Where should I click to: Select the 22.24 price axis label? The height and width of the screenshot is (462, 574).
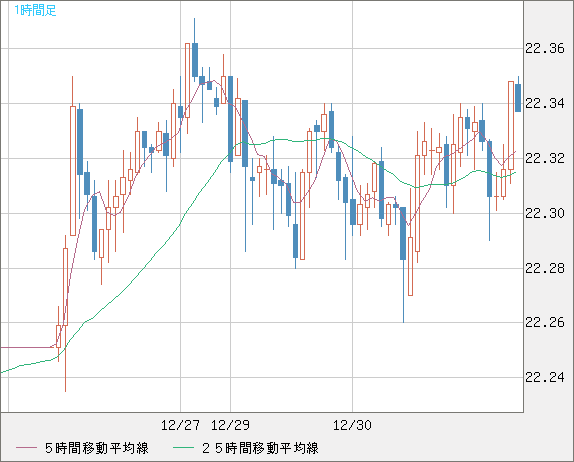coord(545,377)
